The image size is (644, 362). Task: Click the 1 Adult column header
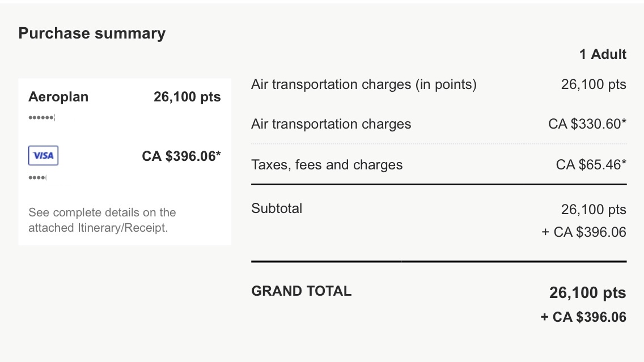point(602,54)
